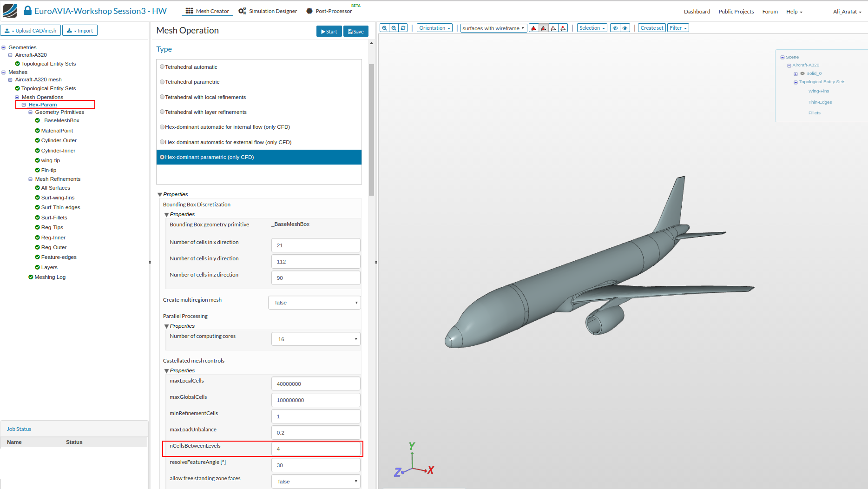Click the green check next to Surf-Fillets
Screen dimensions: 868x489
tap(38, 218)
